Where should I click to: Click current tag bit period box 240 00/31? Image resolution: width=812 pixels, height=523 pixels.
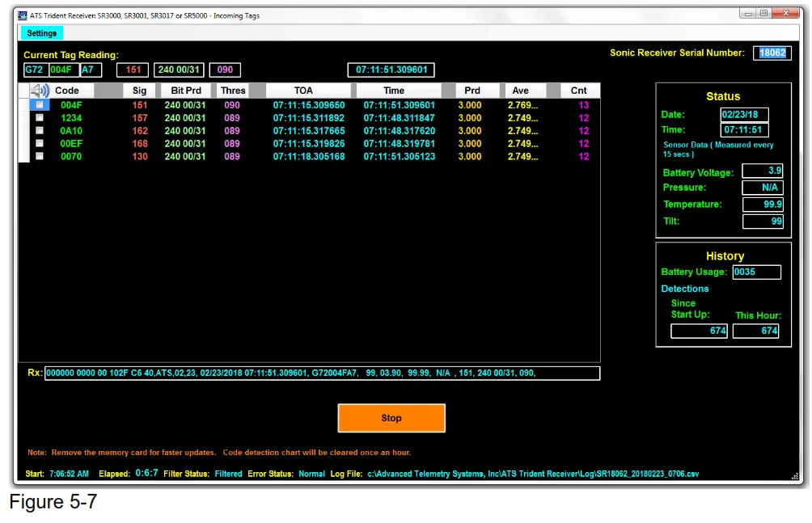click(x=179, y=70)
